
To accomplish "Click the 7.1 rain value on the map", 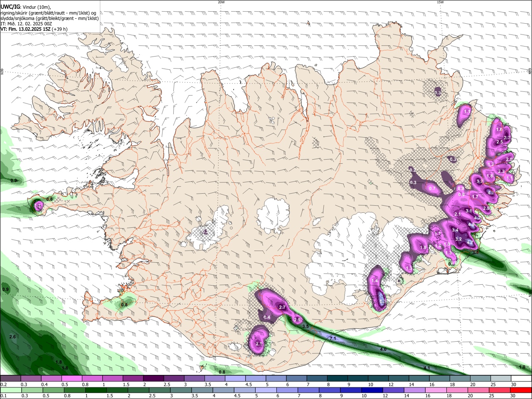I will [333, 339].
